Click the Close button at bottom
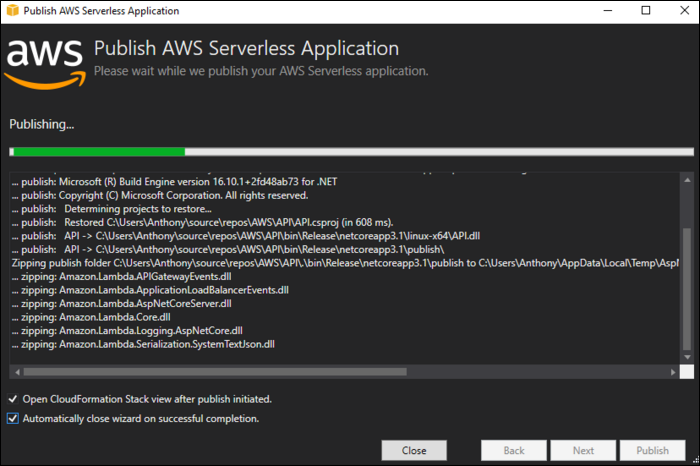This screenshot has height=466, width=700. tap(414, 450)
